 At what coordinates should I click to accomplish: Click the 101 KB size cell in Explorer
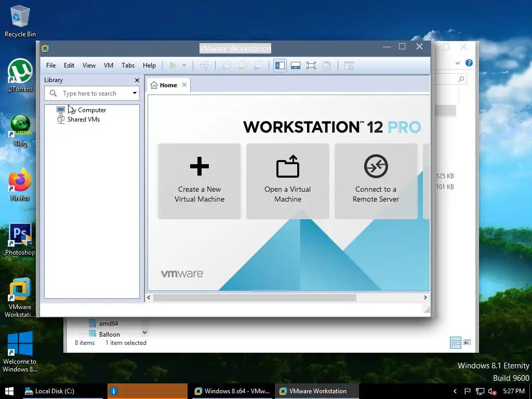tap(445, 187)
